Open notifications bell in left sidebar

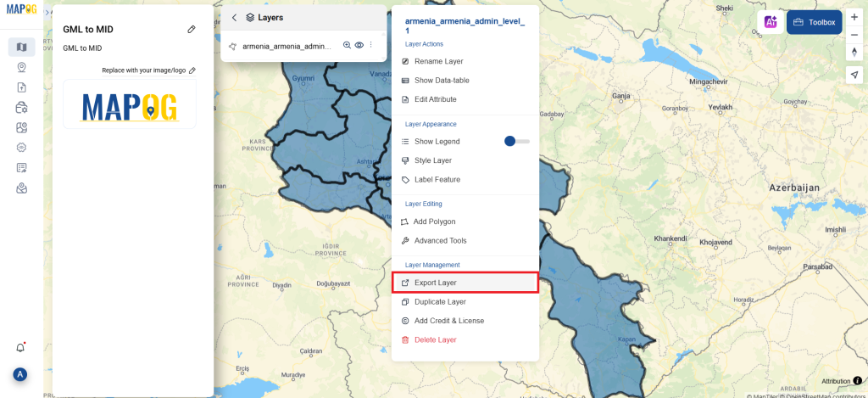tap(20, 348)
